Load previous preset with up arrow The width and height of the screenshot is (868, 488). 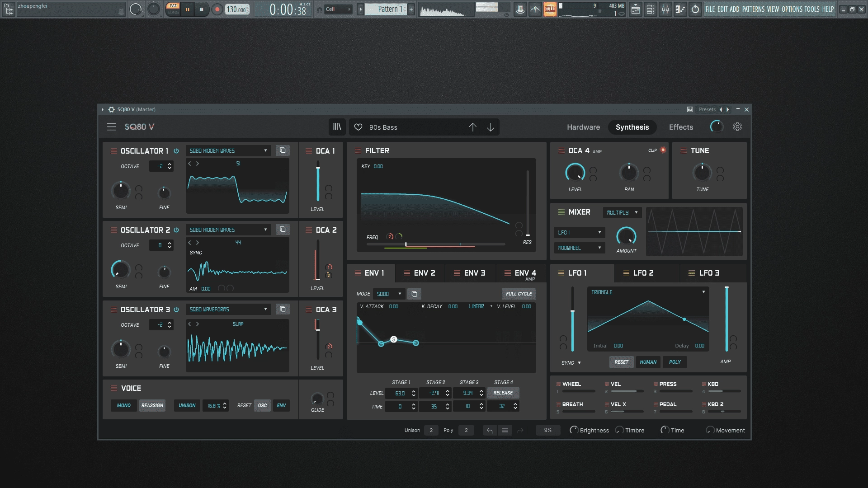[x=472, y=127]
